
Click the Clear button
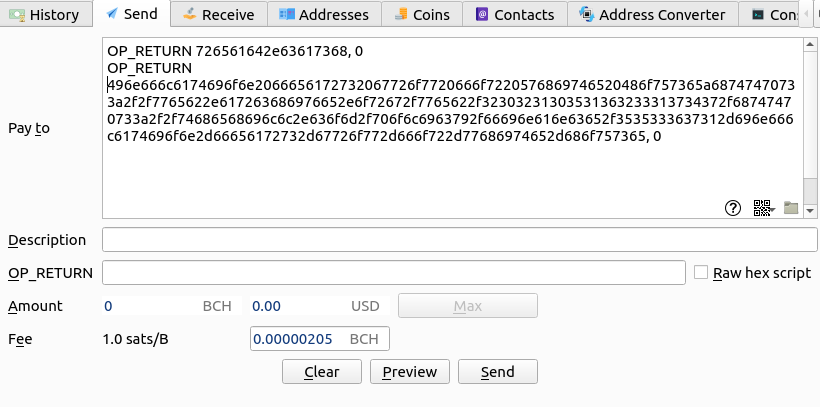(322, 372)
